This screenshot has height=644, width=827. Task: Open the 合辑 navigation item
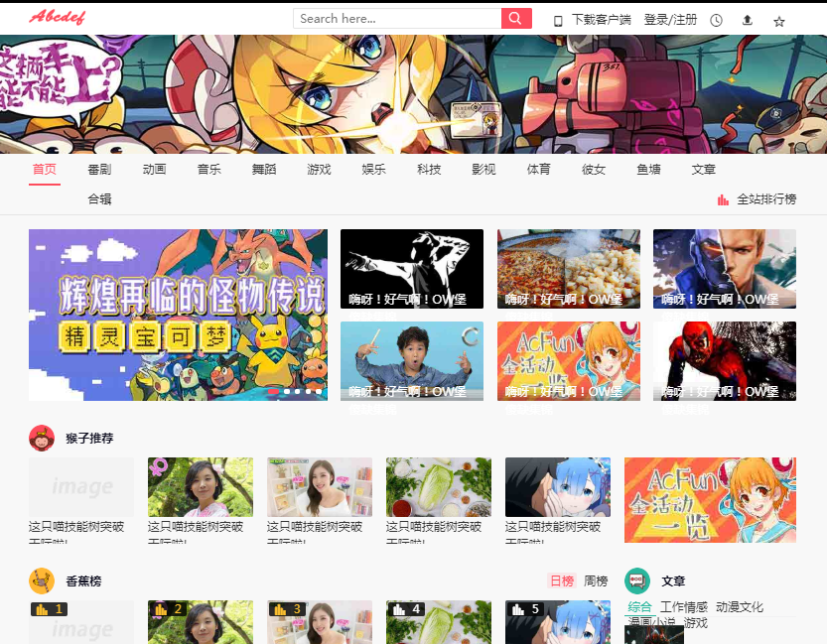click(x=99, y=199)
